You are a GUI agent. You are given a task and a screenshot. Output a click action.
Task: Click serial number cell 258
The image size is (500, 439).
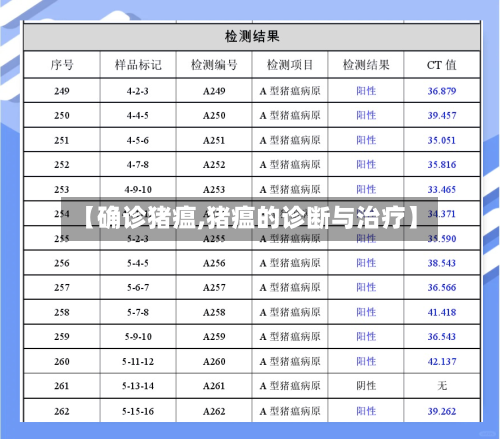62,312
